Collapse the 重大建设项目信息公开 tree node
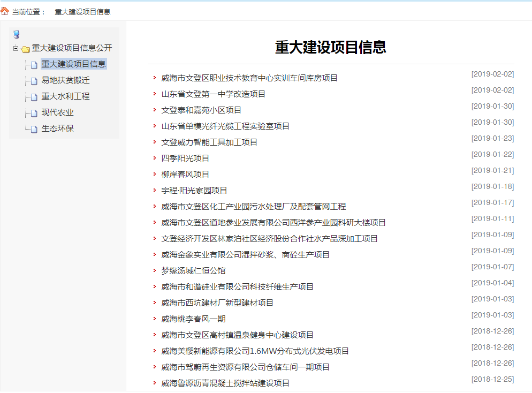The height and width of the screenshot is (393, 532). [x=16, y=48]
